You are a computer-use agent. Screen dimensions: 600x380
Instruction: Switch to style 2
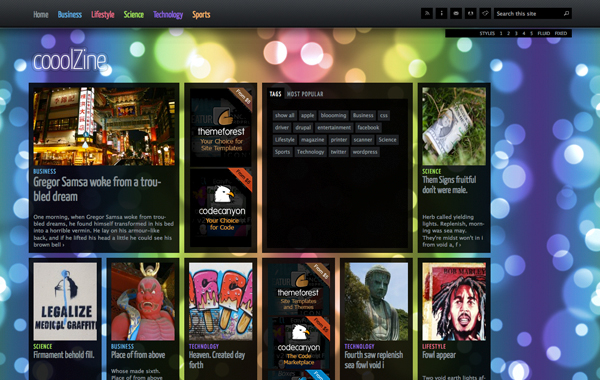[x=509, y=33]
